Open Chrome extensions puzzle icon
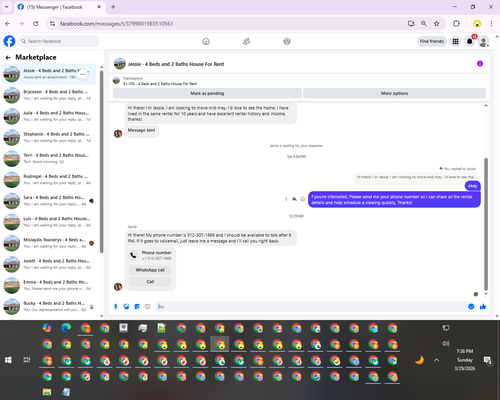Image resolution: width=500 pixels, height=400 pixels. [456, 24]
